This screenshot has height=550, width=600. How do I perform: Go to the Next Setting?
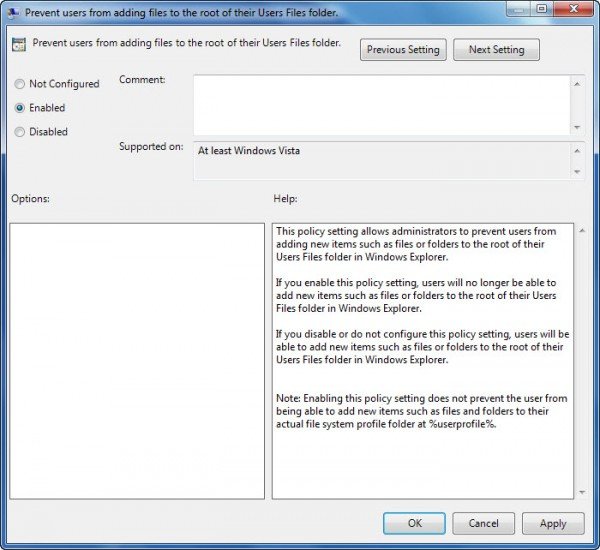(496, 50)
